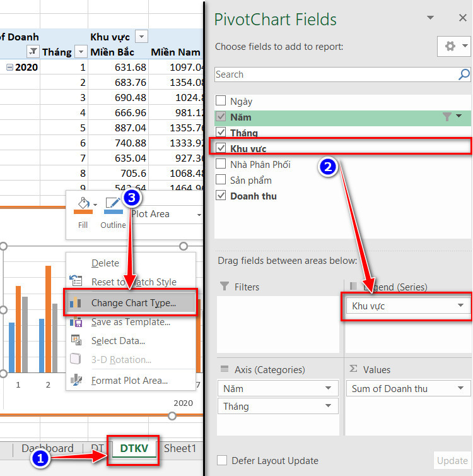The image size is (473, 476).
Task: Open the Năm field dropdown arrow in field list
Action: (x=458, y=116)
